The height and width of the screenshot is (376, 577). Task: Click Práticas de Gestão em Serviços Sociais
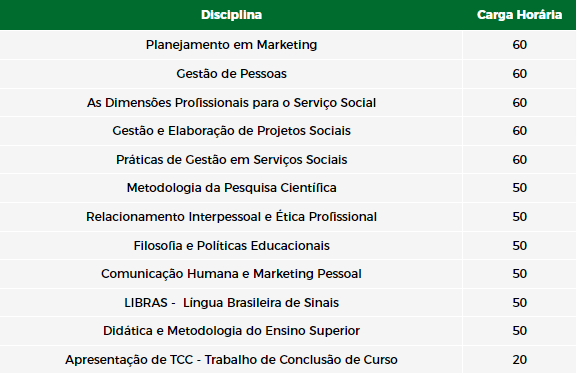click(231, 160)
